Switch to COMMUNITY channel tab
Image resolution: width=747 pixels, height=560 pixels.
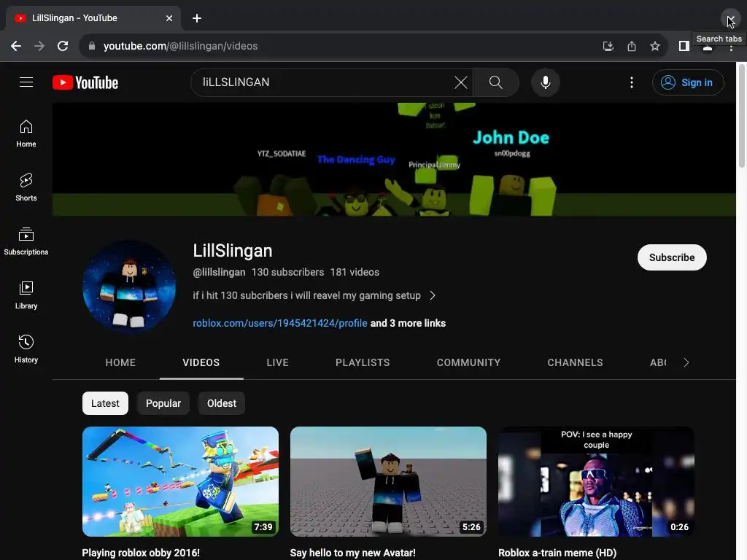(469, 362)
